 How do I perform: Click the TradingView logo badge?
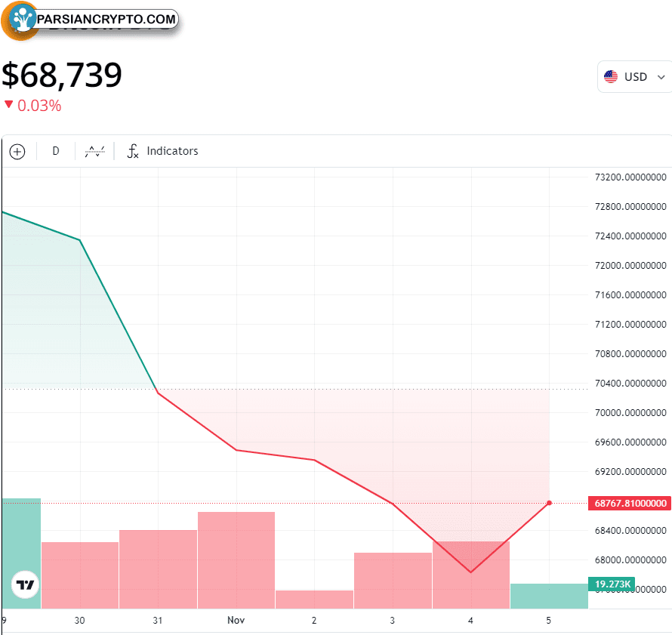coord(25,584)
